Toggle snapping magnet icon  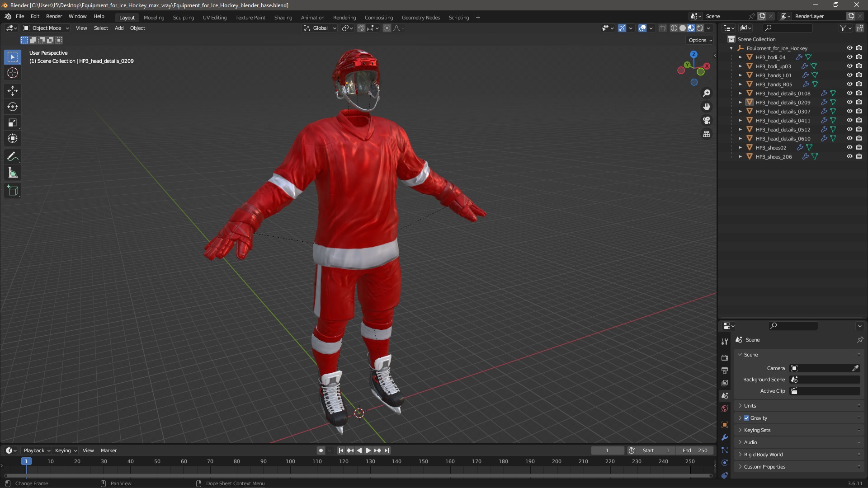361,28
